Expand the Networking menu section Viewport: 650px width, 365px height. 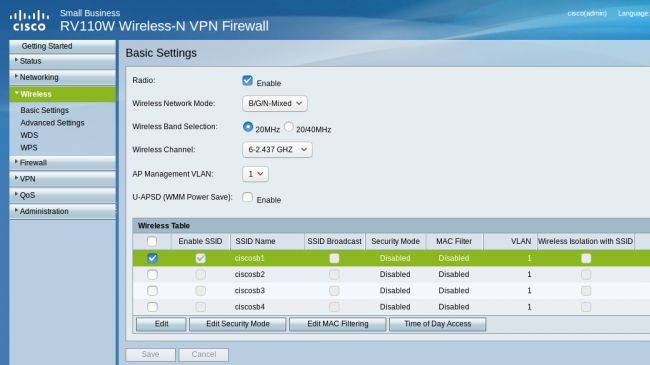[63, 77]
